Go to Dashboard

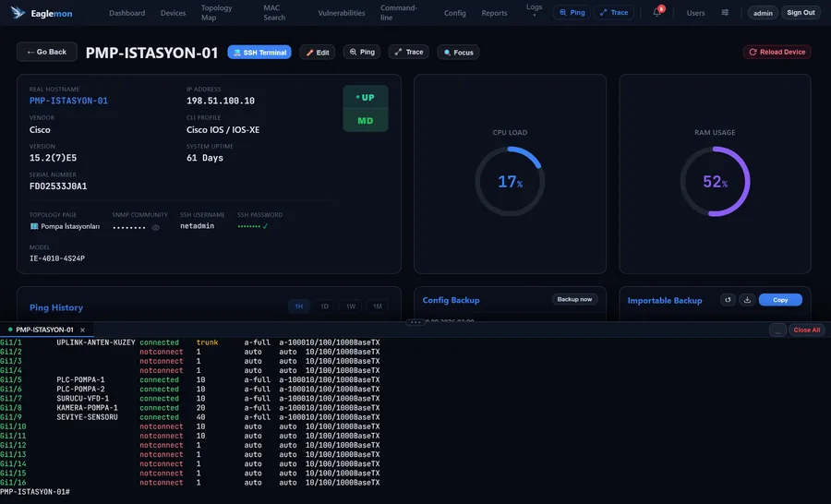126,13
